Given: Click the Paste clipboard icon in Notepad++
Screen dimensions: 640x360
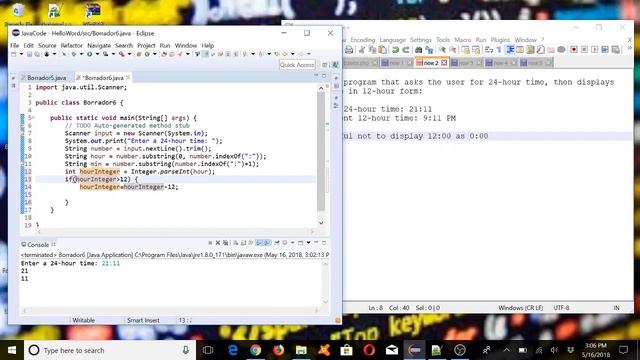Looking at the screenshot, I should 382,50.
